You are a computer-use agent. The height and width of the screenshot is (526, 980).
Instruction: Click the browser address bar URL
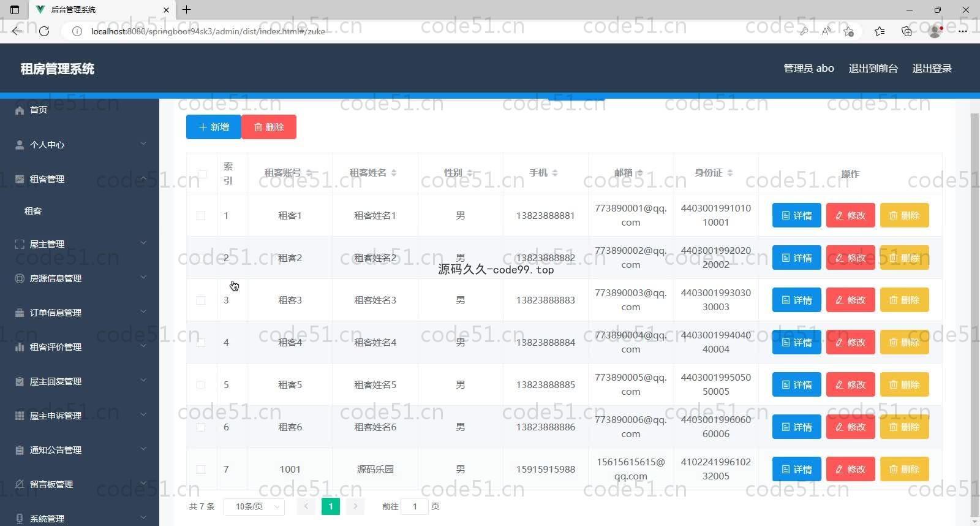208,31
